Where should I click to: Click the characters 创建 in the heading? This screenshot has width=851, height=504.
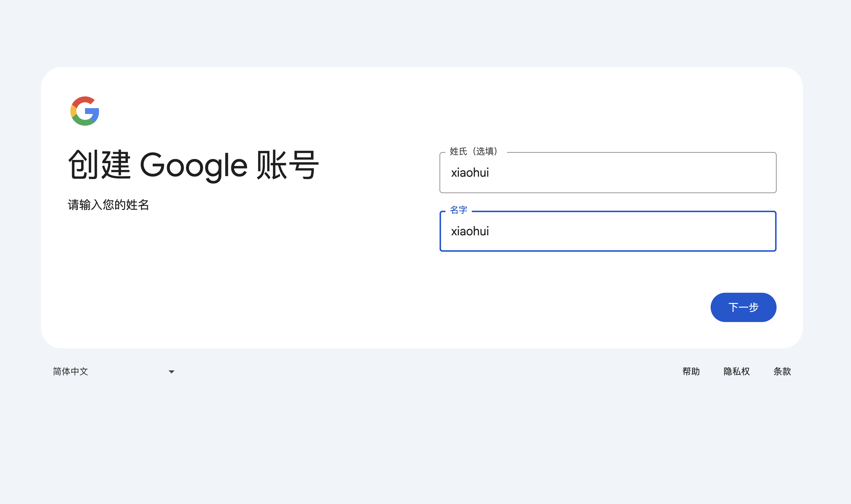[99, 165]
